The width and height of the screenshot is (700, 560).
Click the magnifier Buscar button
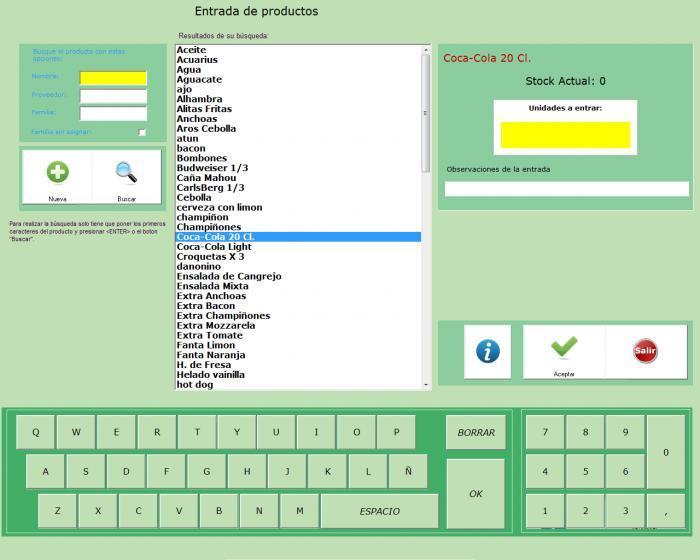[x=127, y=177]
